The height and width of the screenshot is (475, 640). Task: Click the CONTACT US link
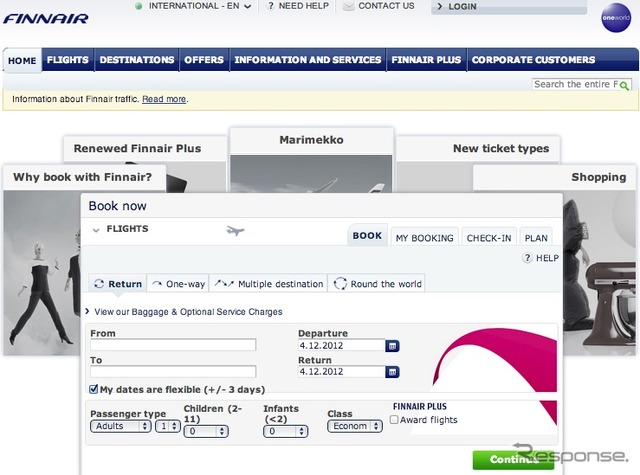pos(386,6)
